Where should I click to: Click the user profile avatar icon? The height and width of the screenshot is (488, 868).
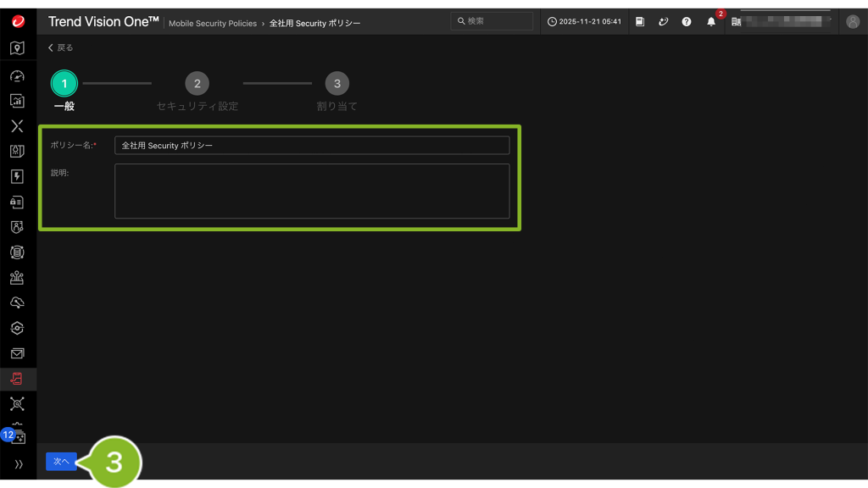point(853,22)
